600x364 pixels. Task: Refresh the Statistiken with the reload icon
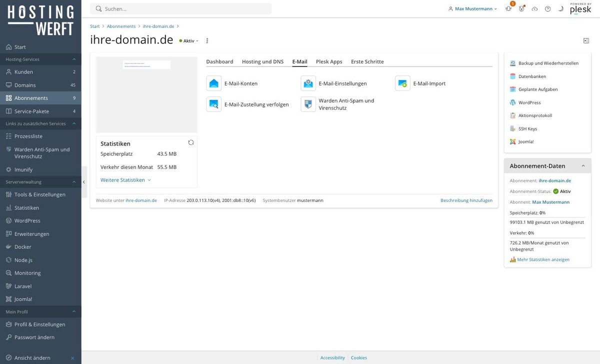(x=191, y=142)
